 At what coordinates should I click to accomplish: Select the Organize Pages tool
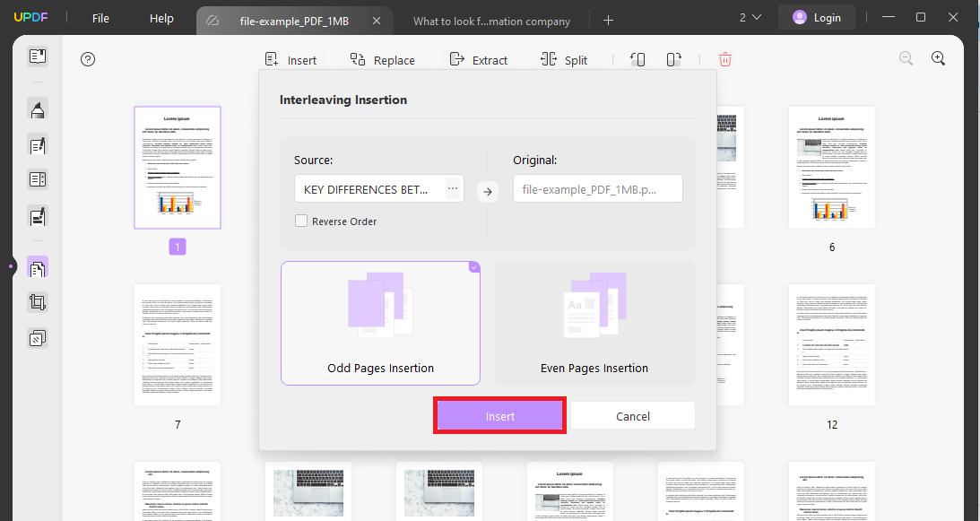tap(37, 266)
